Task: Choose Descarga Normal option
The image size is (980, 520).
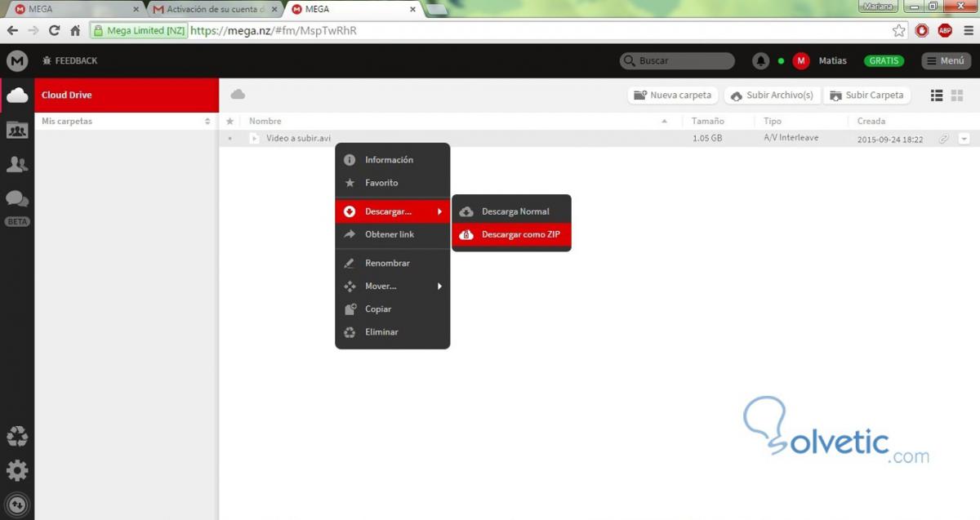Action: click(511, 211)
